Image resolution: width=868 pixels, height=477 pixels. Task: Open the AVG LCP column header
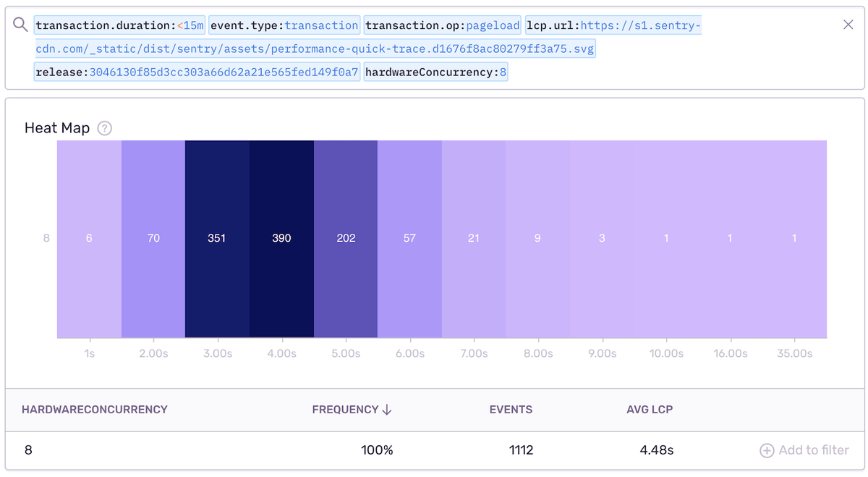coord(650,409)
